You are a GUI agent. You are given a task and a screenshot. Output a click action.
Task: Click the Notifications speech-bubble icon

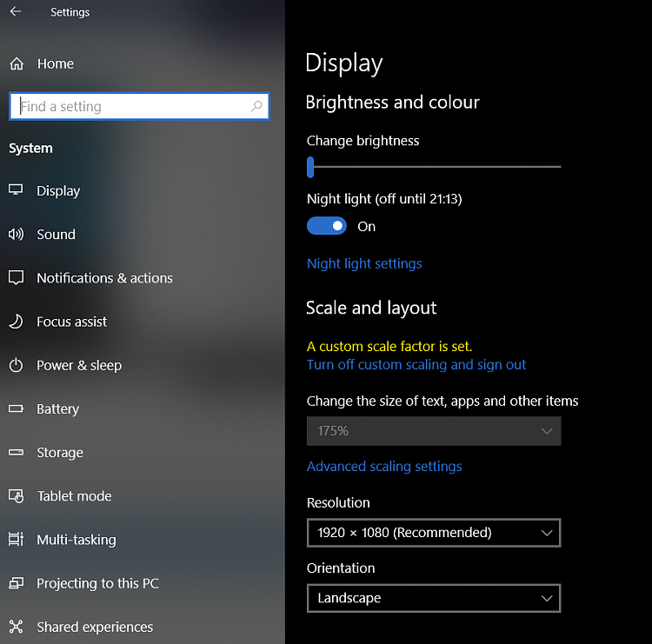click(x=17, y=278)
